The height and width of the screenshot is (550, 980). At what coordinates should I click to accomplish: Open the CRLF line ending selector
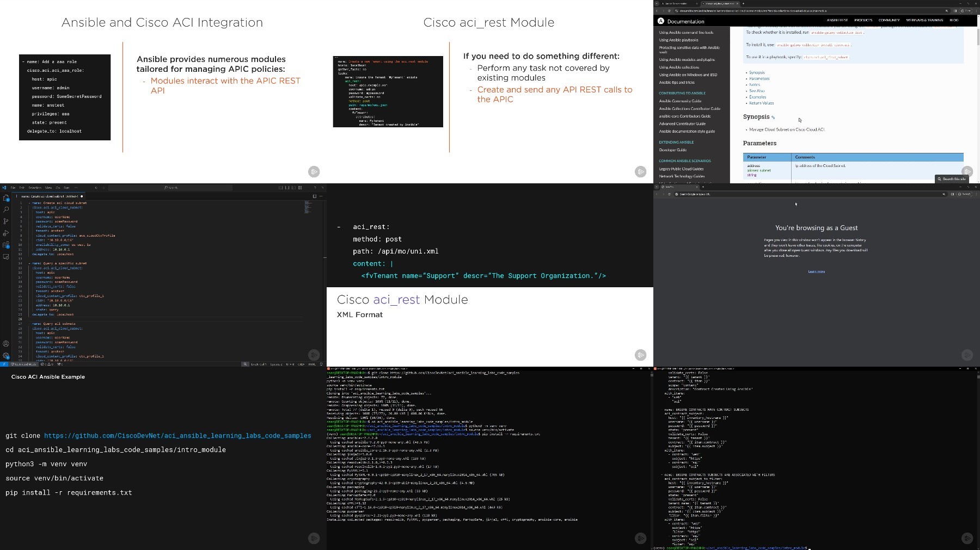coord(301,364)
